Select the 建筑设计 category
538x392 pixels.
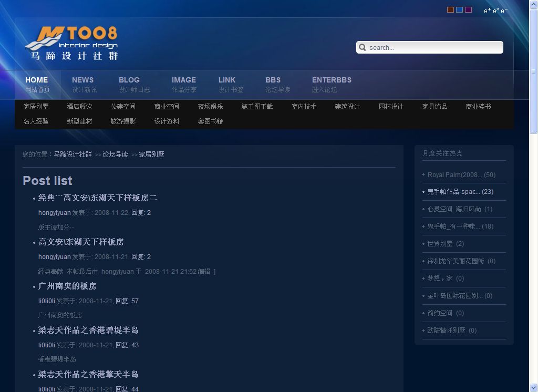point(348,107)
